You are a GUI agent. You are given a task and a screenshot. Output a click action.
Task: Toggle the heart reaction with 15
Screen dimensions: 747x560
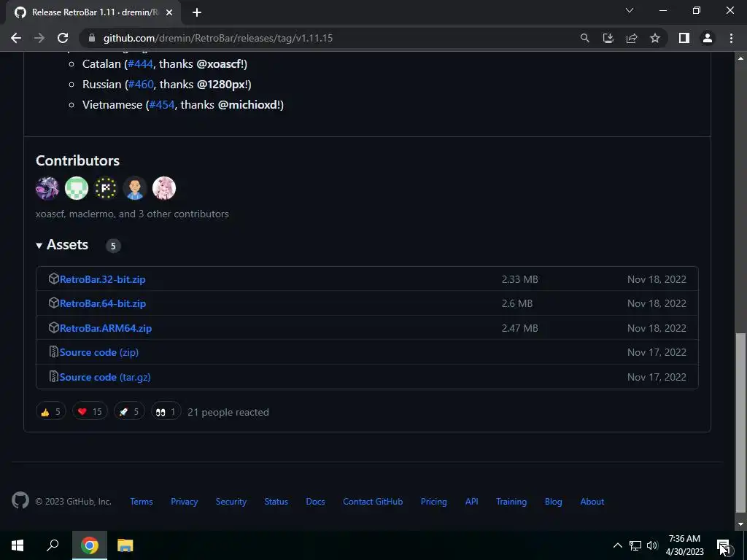[90, 412]
